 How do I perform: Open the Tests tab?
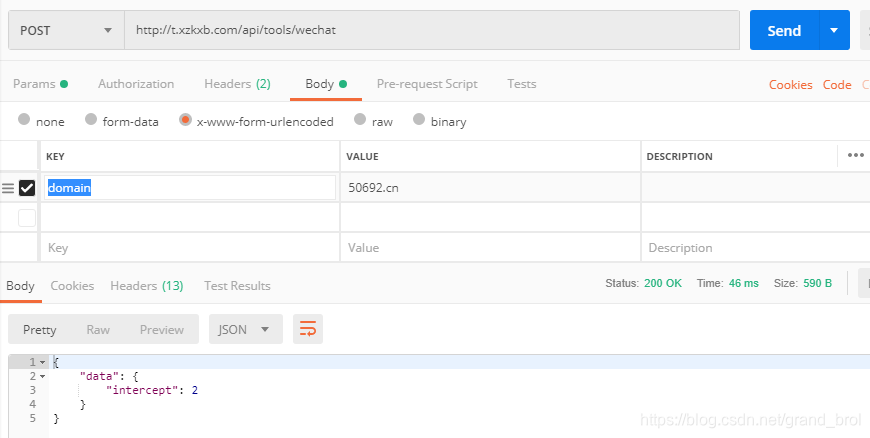[522, 84]
